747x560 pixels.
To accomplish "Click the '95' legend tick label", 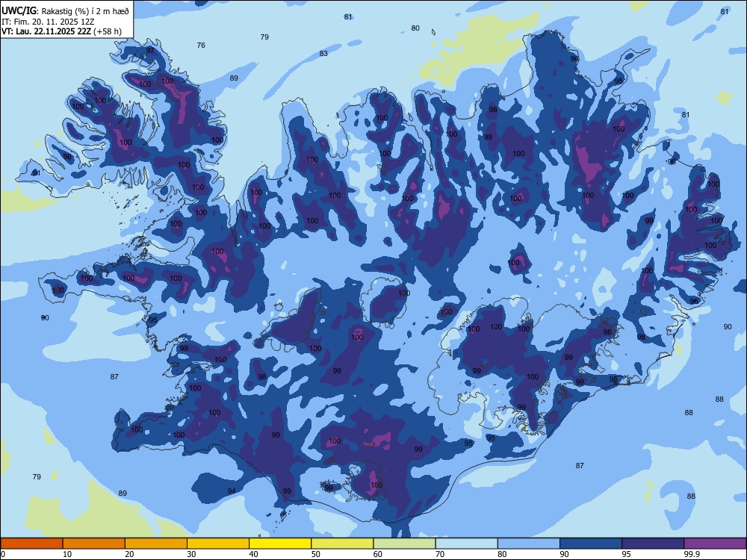I will pos(626,554).
